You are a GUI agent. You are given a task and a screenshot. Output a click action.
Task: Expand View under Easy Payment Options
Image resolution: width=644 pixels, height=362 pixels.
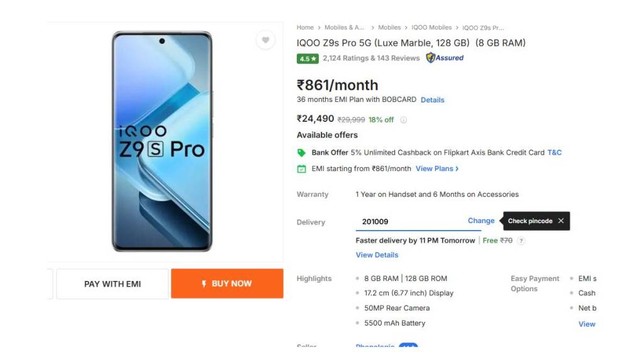[587, 324]
